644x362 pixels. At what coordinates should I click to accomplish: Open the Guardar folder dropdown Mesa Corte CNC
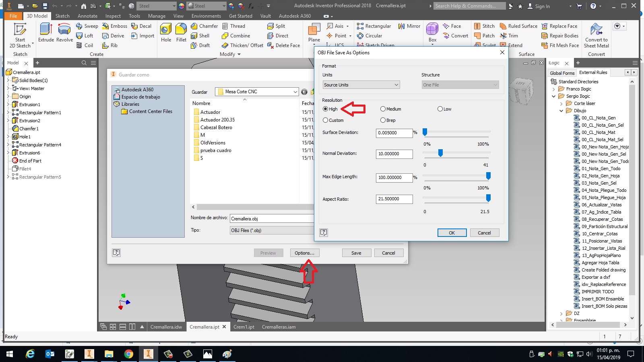pos(257,92)
